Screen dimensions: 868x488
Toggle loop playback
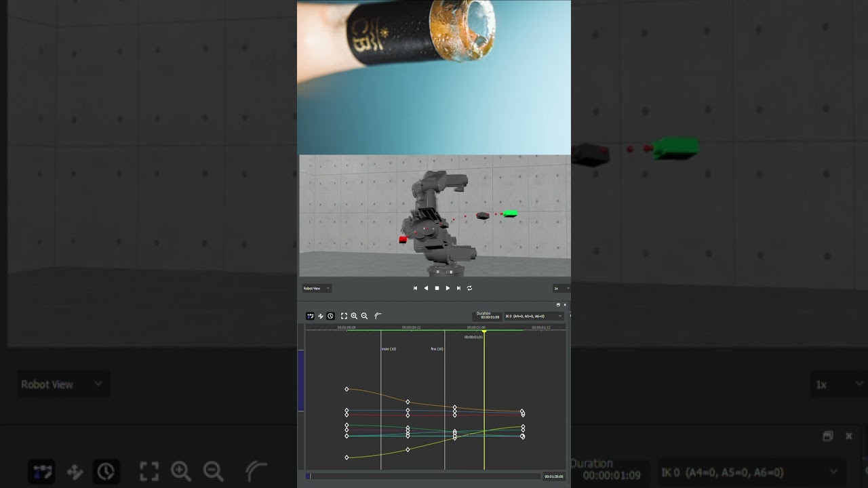[469, 288]
